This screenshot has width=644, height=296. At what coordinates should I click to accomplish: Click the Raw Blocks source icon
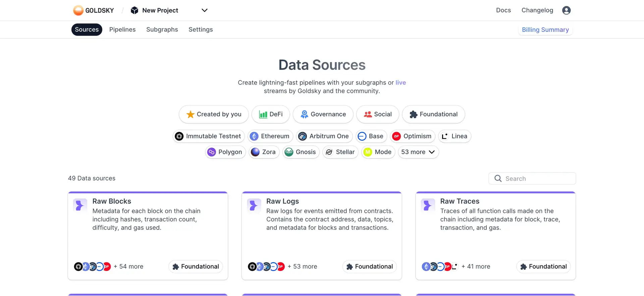click(x=80, y=205)
